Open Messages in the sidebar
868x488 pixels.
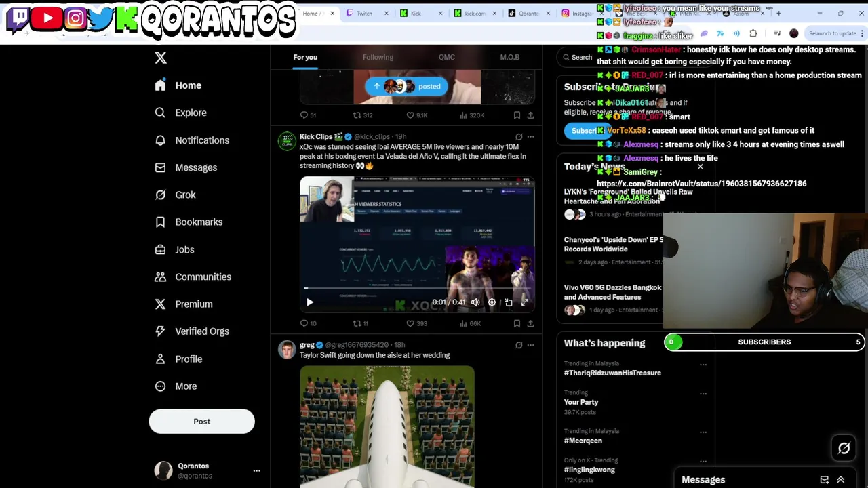tap(186, 167)
